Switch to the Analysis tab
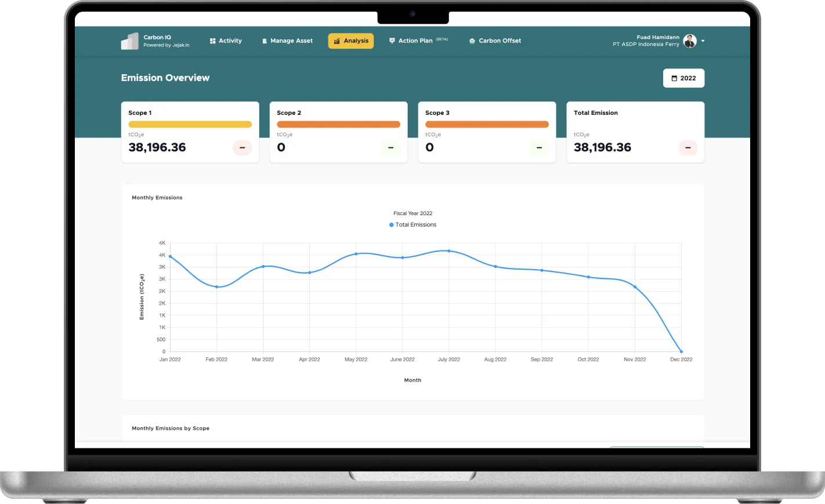Screen dimensions: 825x504 350,41
